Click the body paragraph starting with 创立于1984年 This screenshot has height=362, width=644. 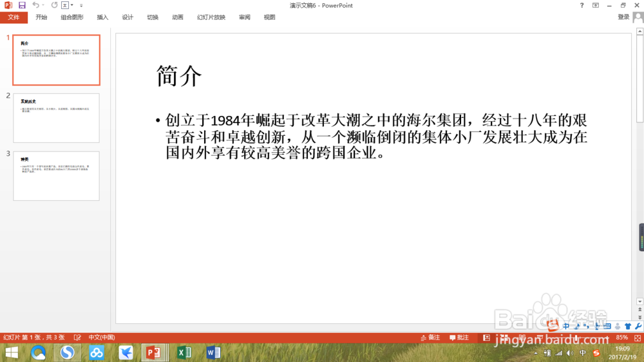[x=376, y=137]
